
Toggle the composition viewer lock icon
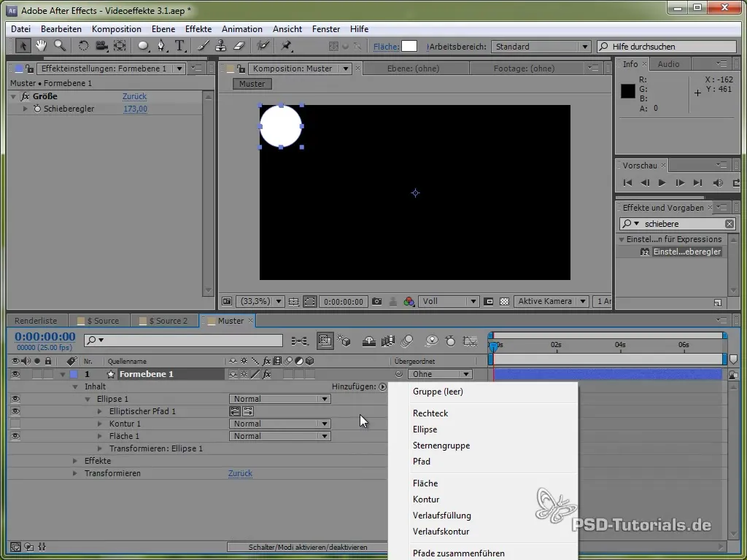[241, 69]
